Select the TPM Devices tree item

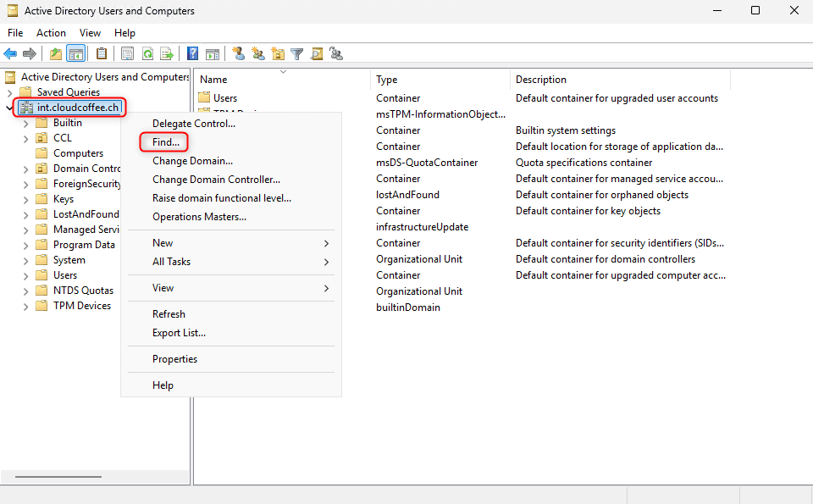(81, 306)
